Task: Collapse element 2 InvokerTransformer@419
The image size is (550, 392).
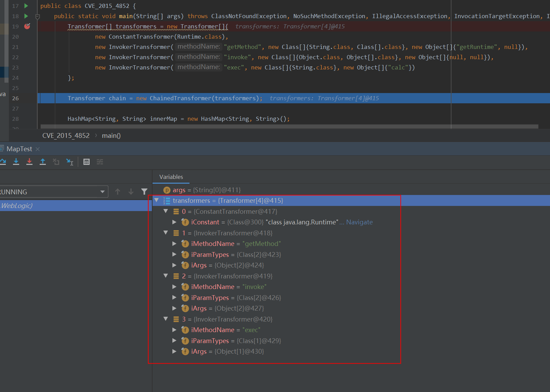Action: click(x=166, y=276)
